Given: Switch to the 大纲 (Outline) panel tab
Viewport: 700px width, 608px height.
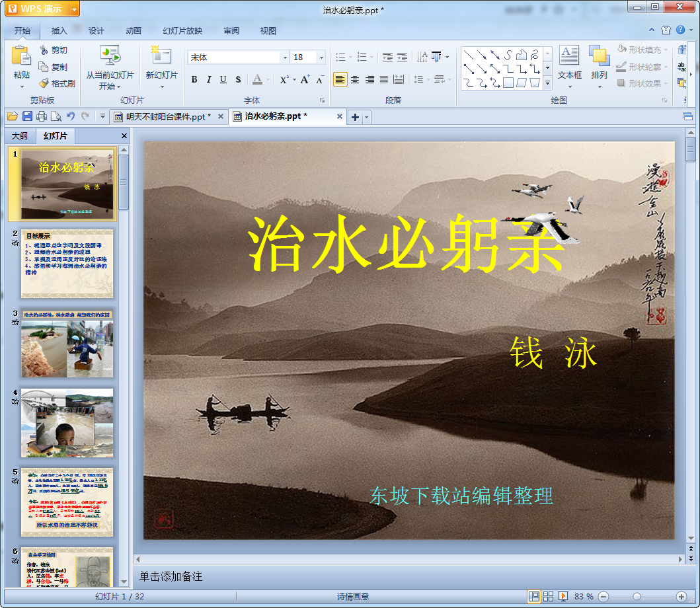Looking at the screenshot, I should coord(20,135).
